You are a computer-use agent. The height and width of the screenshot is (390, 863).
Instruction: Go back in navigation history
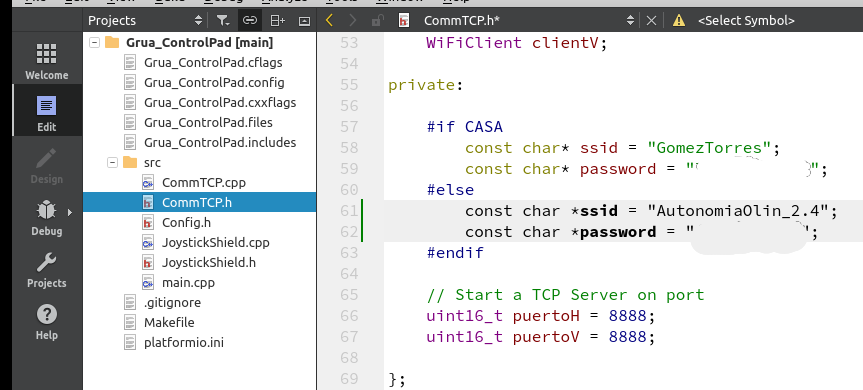click(x=330, y=21)
